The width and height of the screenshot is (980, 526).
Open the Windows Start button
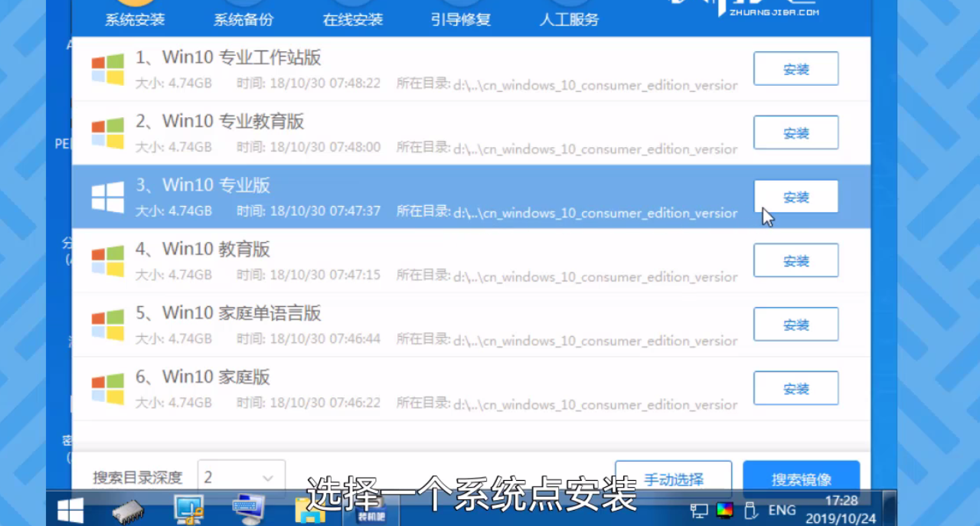[x=70, y=509]
